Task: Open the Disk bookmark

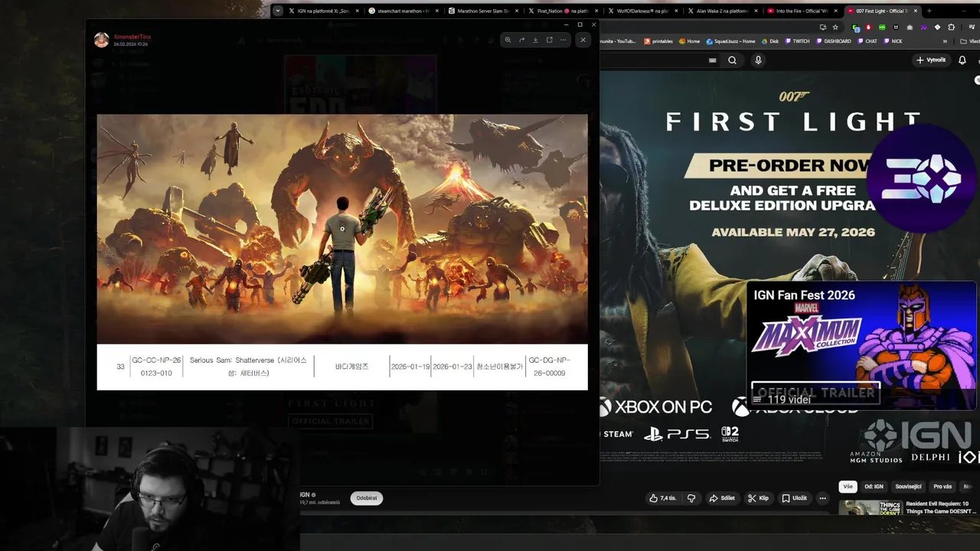Action: (x=770, y=41)
